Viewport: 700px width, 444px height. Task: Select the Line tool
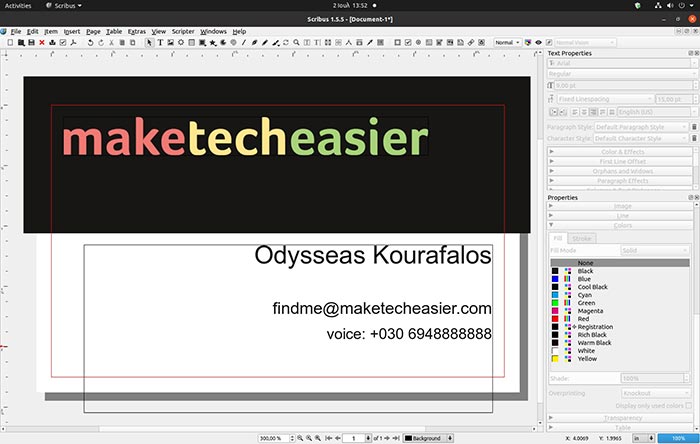pos(244,42)
